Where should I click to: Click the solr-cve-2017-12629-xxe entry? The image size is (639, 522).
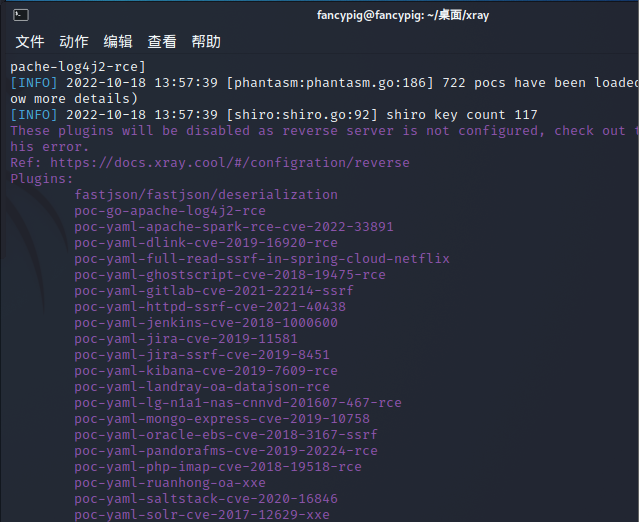(x=202, y=515)
